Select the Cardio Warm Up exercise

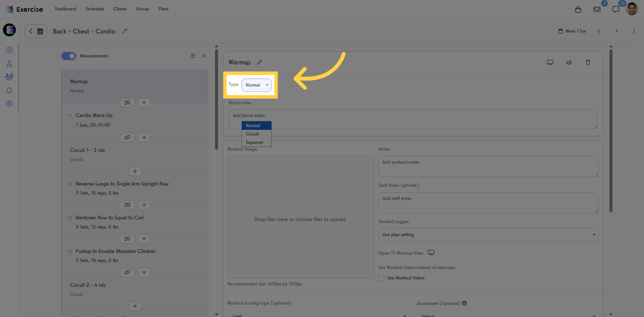tap(135, 120)
